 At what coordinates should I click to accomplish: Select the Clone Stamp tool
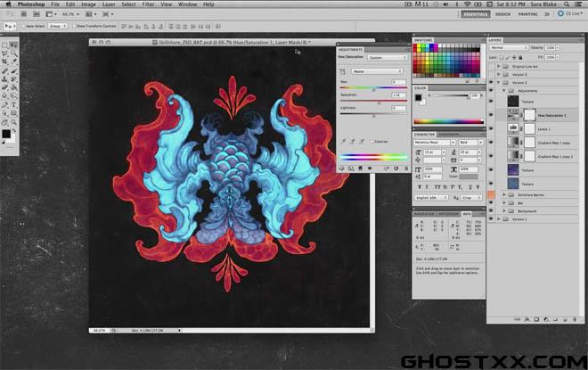(4, 79)
